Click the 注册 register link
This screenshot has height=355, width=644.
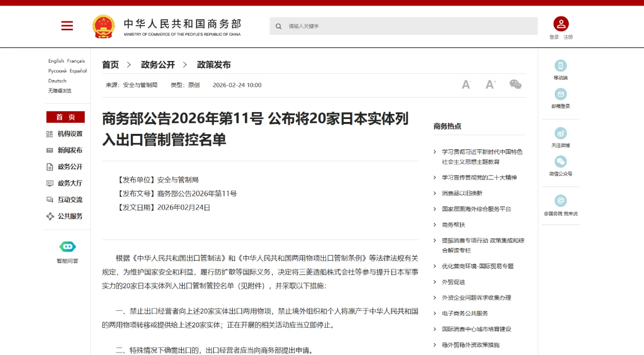coord(568,37)
